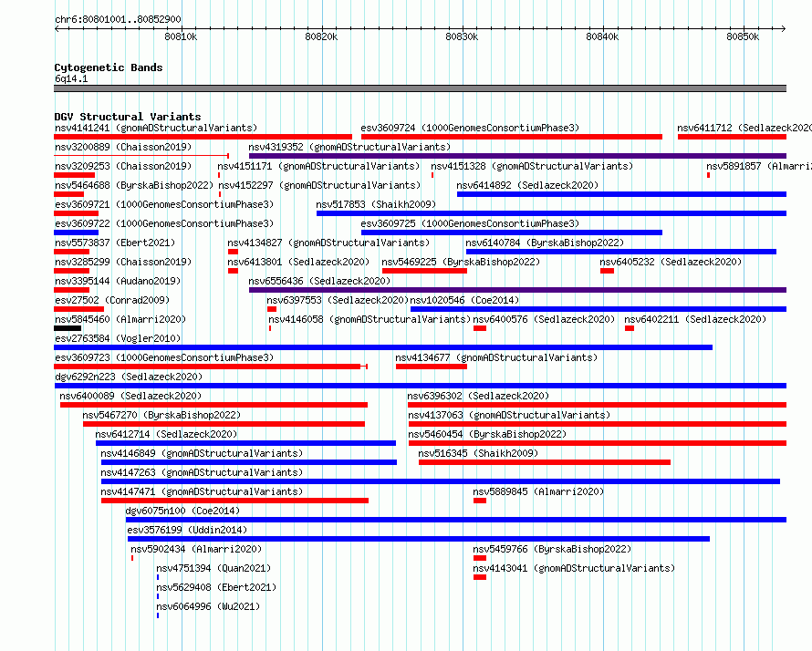Click the nsv4141241 gnomADStructuralVariants label

tap(156, 128)
